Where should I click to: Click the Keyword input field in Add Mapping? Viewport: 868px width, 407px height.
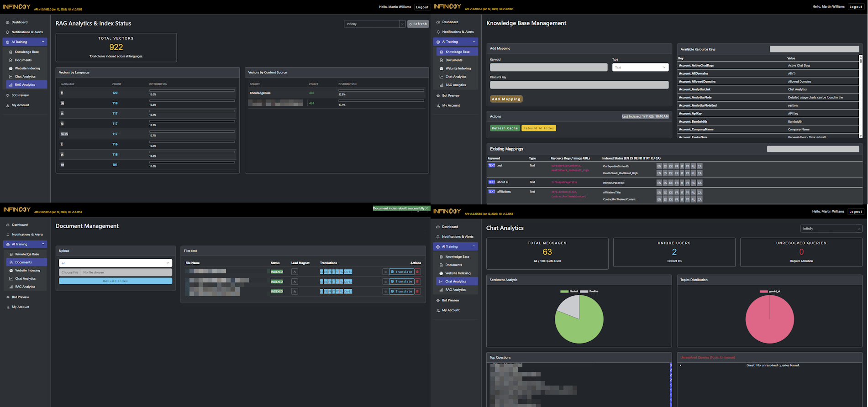click(x=548, y=67)
